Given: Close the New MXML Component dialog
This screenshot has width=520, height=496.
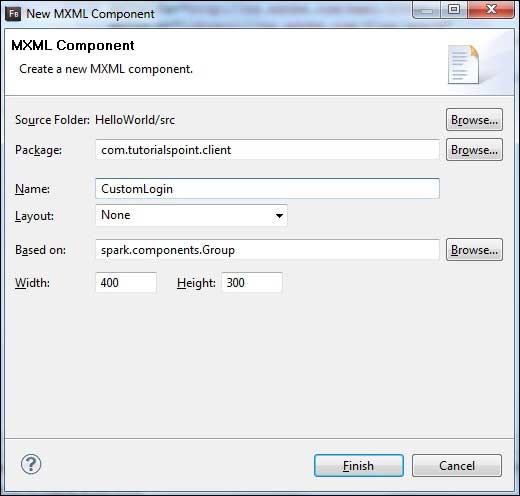Looking at the screenshot, I should (491, 9).
